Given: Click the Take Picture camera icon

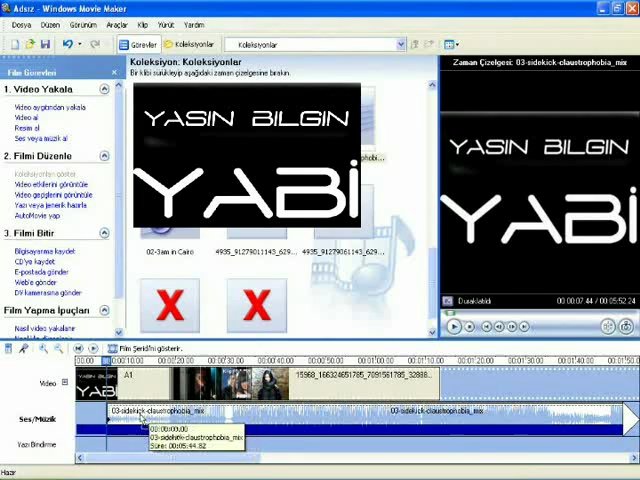Looking at the screenshot, I should point(626,327).
